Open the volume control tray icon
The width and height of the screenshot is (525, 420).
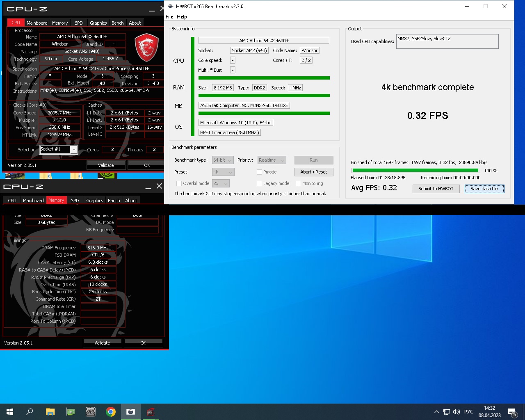[x=457, y=412]
